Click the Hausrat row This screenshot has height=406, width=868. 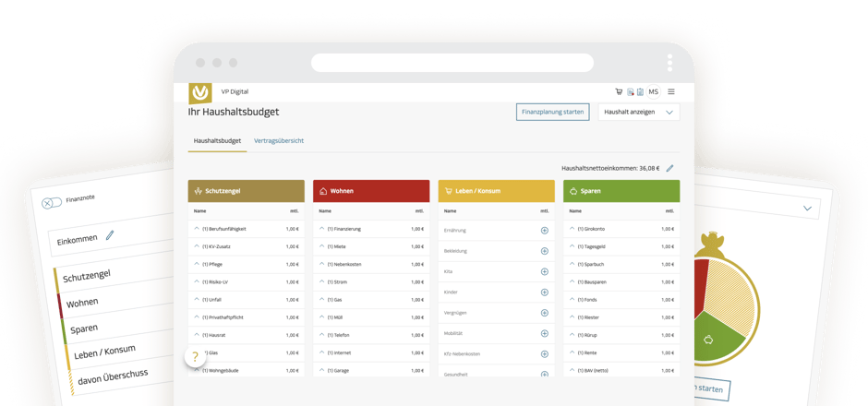point(247,335)
